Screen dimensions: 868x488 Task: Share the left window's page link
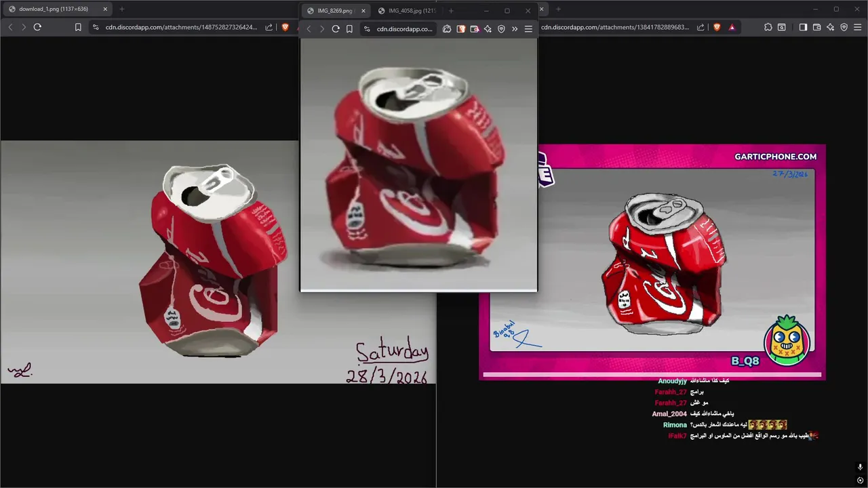(x=269, y=27)
